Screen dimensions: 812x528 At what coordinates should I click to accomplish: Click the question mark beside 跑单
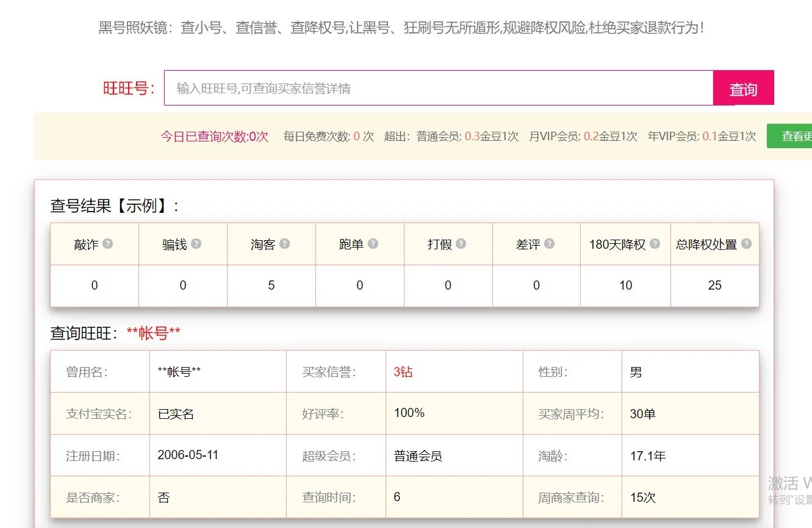coord(373,243)
